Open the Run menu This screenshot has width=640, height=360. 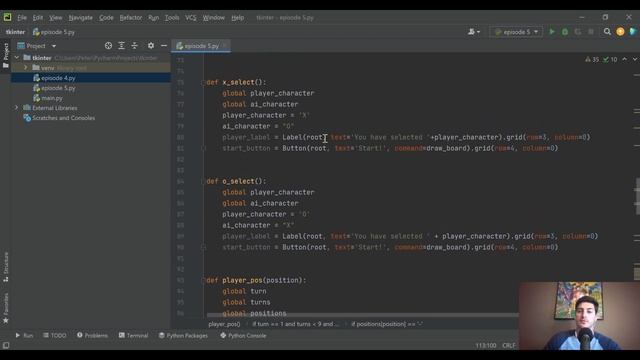click(x=153, y=18)
